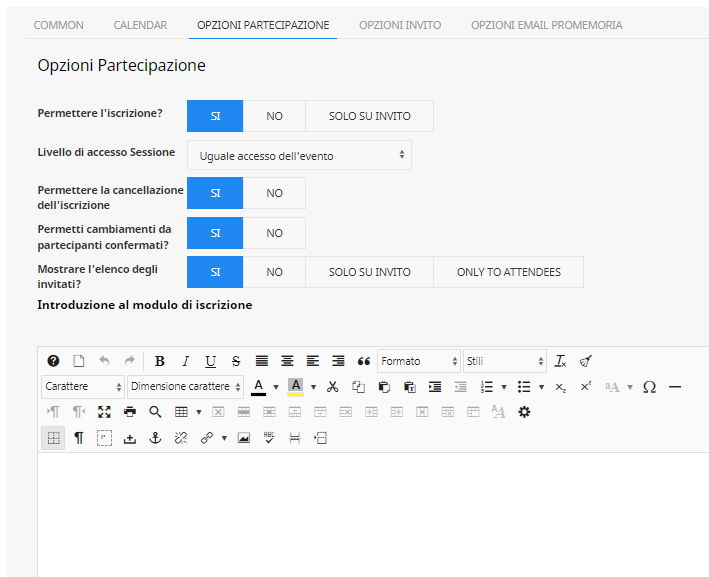Set Permettere l'iscrizione to SI

click(x=215, y=116)
